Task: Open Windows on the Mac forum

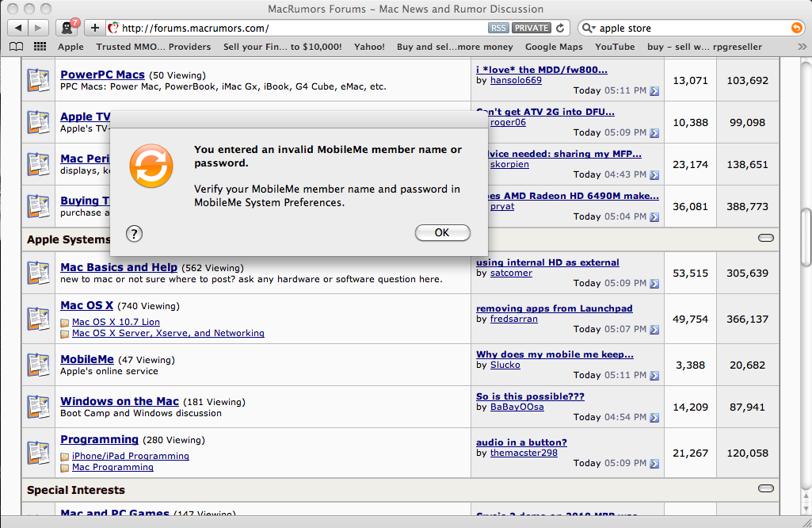Action: 120,401
